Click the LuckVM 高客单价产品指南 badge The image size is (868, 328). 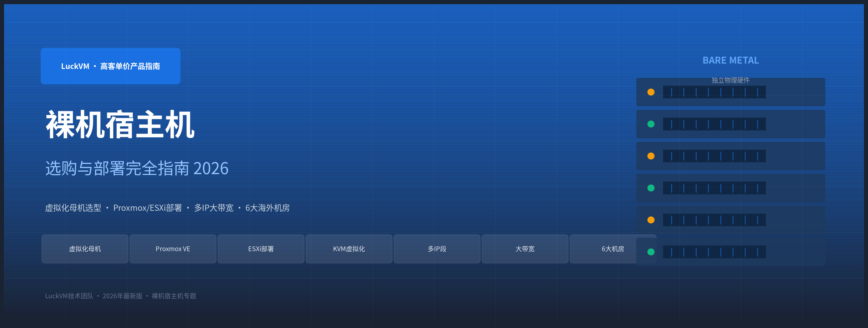coord(110,66)
